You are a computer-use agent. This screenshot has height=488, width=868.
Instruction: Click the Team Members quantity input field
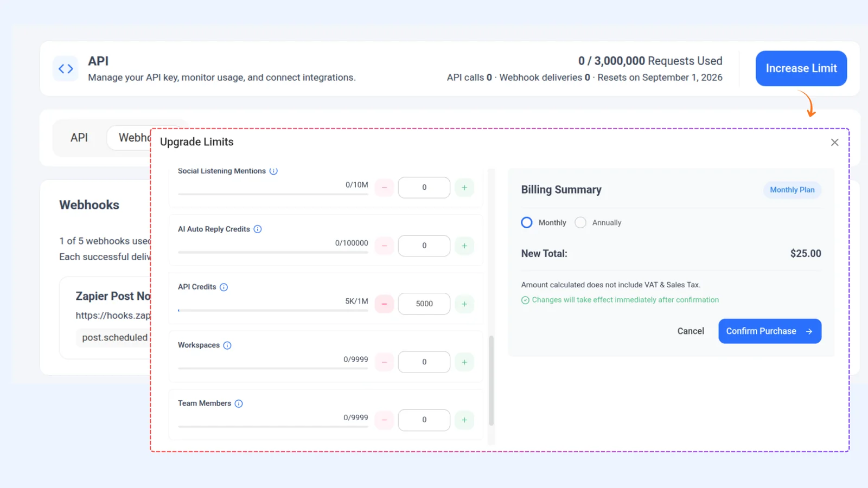tap(424, 420)
